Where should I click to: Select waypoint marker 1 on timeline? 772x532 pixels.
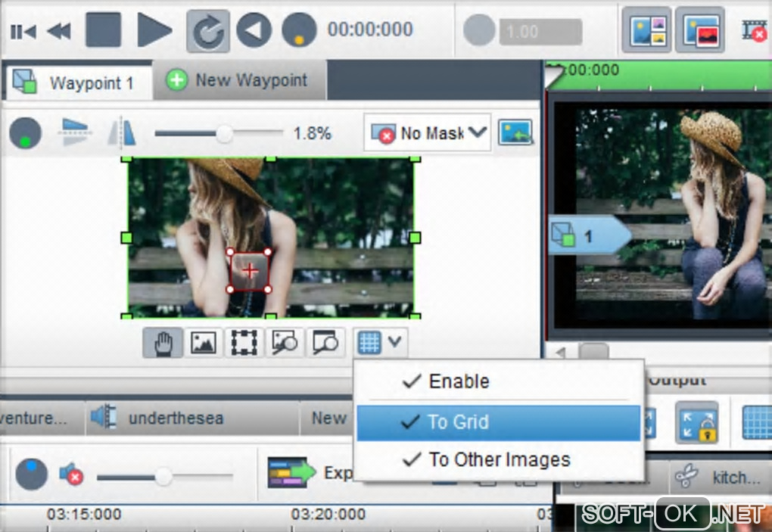coord(590,235)
